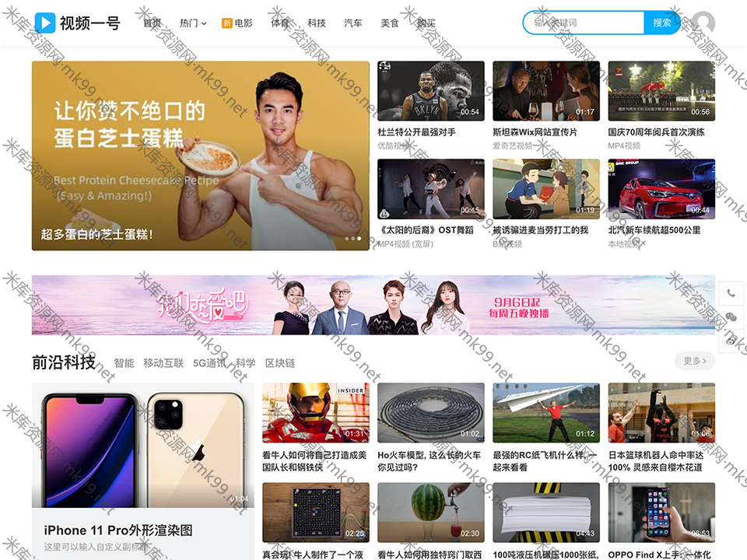Open the RC paper airplane video thumbnail
Viewport: 747px width, 560px height.
coord(546,413)
